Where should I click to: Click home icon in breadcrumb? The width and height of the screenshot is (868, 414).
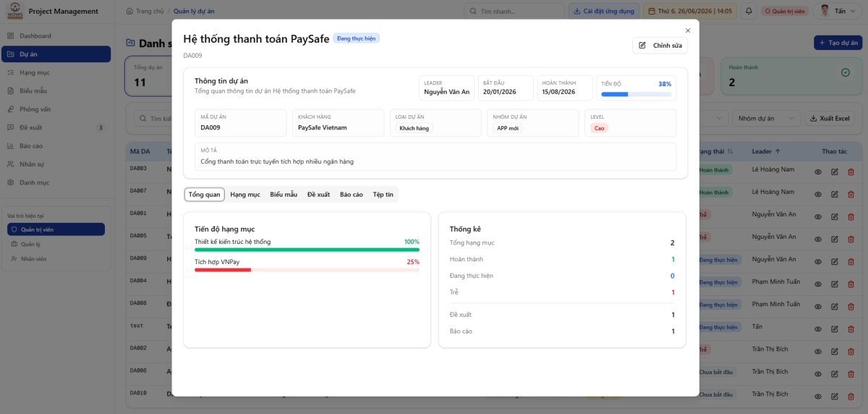click(129, 11)
